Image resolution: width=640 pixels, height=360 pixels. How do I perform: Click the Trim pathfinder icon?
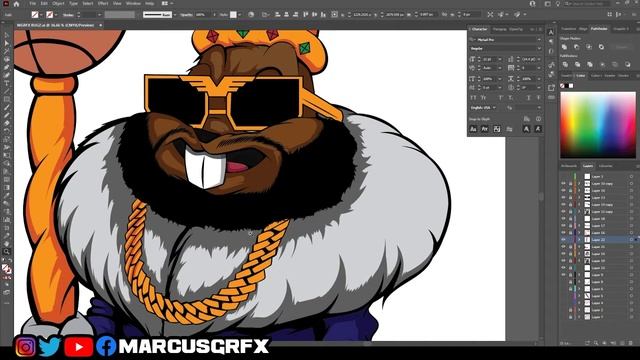coord(578,64)
